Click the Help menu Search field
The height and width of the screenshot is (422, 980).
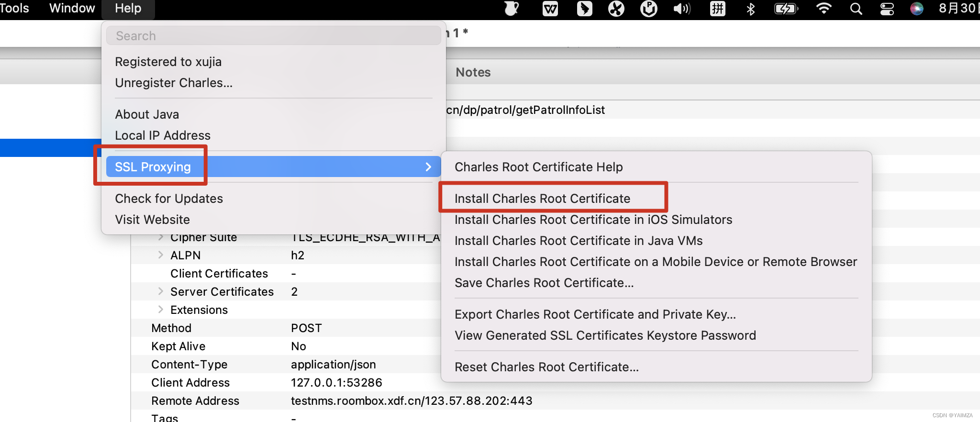pos(273,36)
